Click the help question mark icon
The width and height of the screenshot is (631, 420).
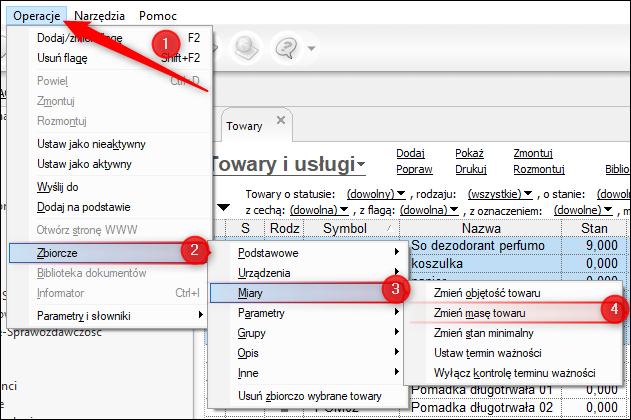pyautogui.click(x=286, y=48)
